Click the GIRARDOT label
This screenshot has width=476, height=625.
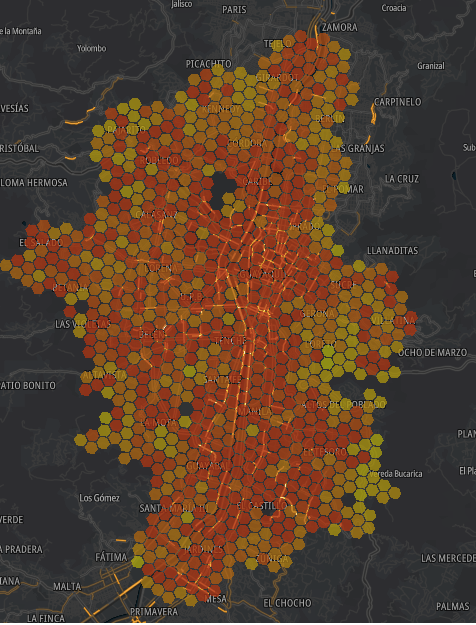tap(277, 77)
